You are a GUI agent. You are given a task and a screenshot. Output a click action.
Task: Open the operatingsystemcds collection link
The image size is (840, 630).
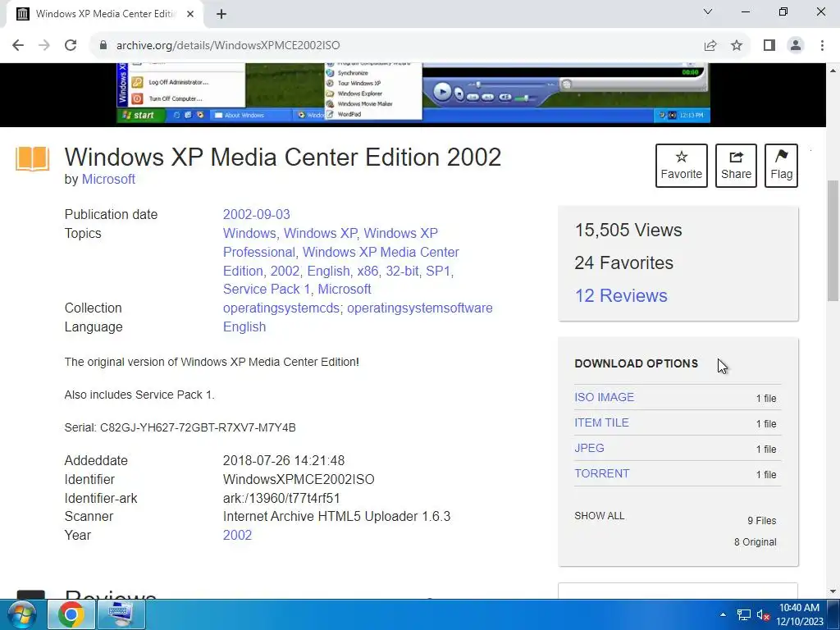pos(281,308)
